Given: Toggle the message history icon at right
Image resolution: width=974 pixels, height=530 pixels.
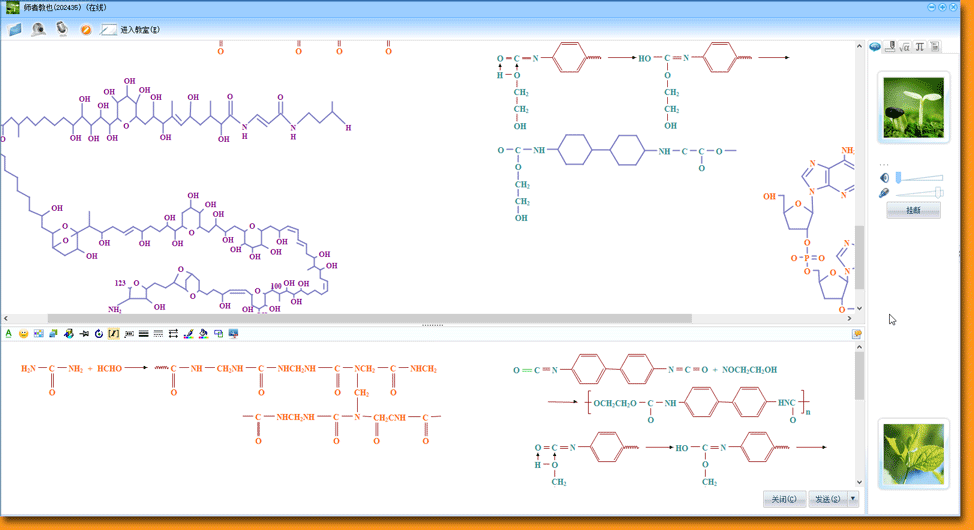Looking at the screenshot, I should pyautogui.click(x=857, y=334).
